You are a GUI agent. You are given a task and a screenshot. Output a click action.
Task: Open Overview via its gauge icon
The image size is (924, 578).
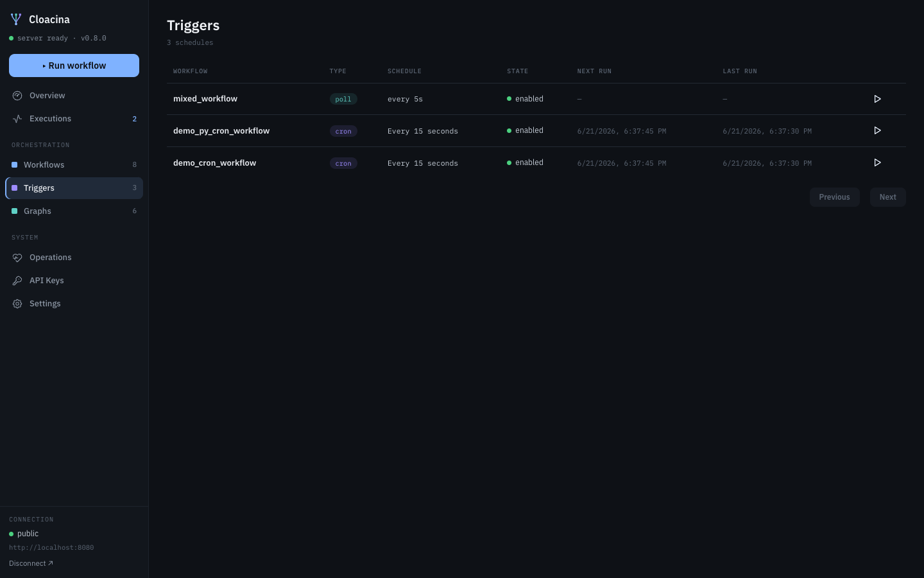coord(17,96)
